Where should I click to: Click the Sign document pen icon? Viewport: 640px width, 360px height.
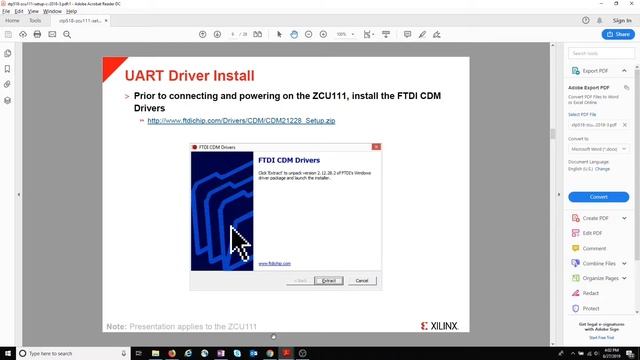pyautogui.click(x=437, y=35)
